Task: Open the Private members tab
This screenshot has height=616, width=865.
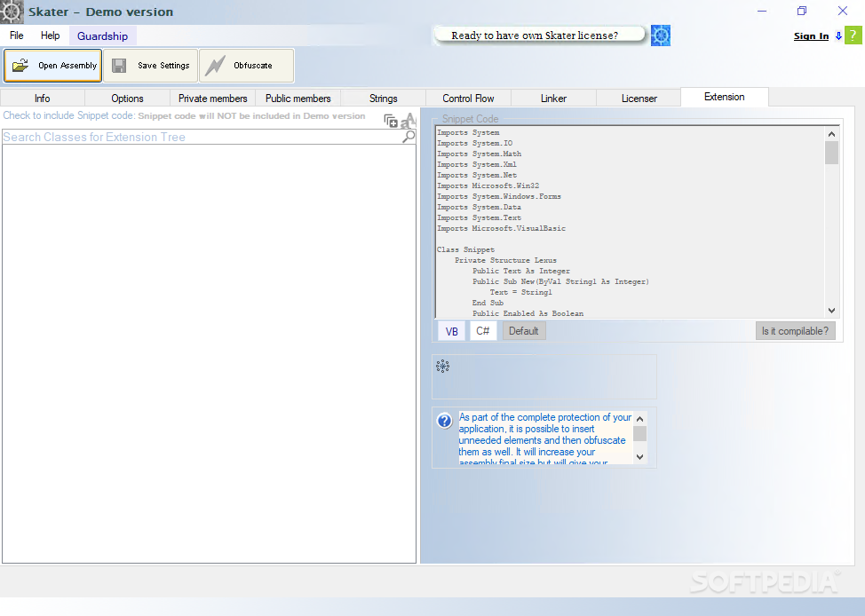Action: (213, 99)
